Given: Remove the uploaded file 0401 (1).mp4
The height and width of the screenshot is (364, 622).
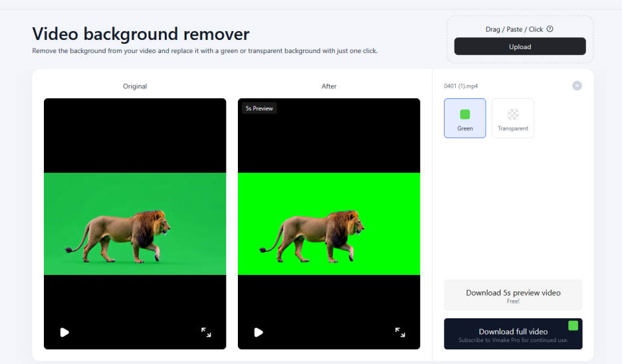Looking at the screenshot, I should point(577,86).
